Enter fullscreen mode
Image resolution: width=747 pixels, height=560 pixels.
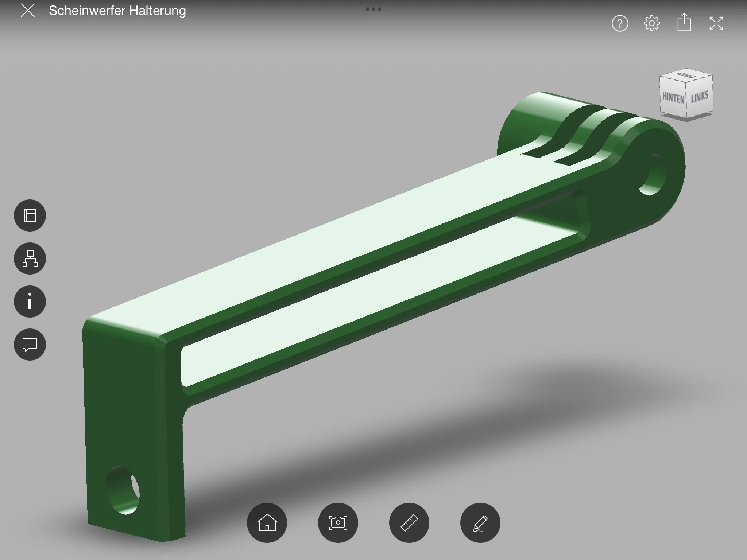(x=716, y=24)
